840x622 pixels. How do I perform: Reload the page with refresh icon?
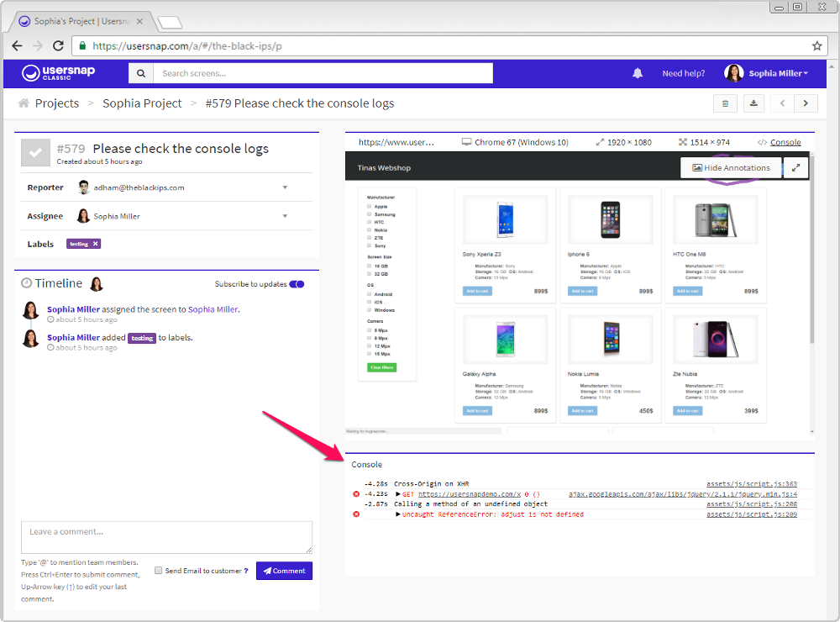[59, 46]
